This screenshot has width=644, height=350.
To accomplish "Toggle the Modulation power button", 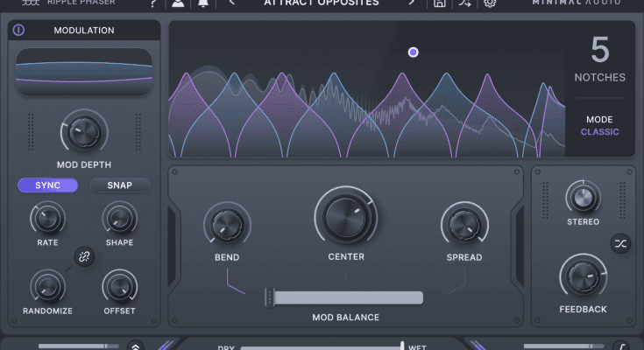I will pyautogui.click(x=19, y=30).
